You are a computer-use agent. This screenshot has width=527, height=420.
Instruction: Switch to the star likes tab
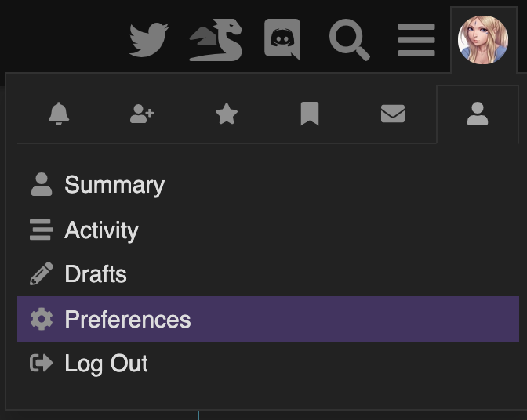[227, 114]
